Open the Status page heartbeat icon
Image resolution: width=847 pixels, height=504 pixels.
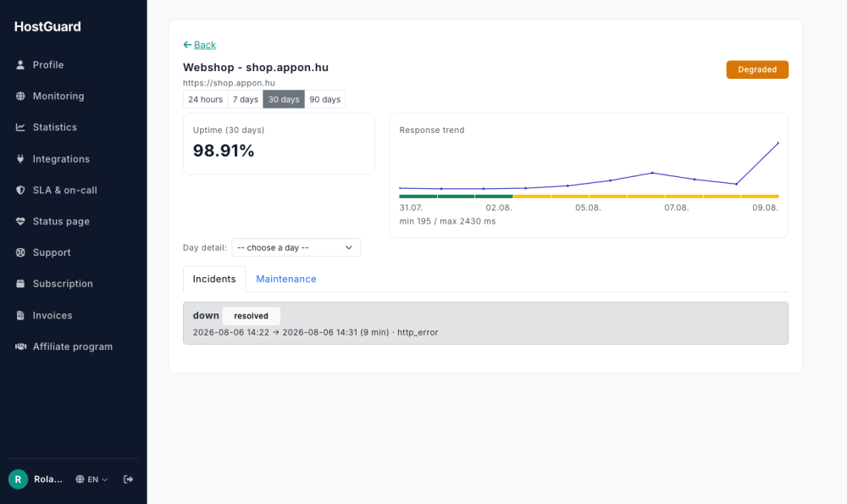(x=20, y=221)
